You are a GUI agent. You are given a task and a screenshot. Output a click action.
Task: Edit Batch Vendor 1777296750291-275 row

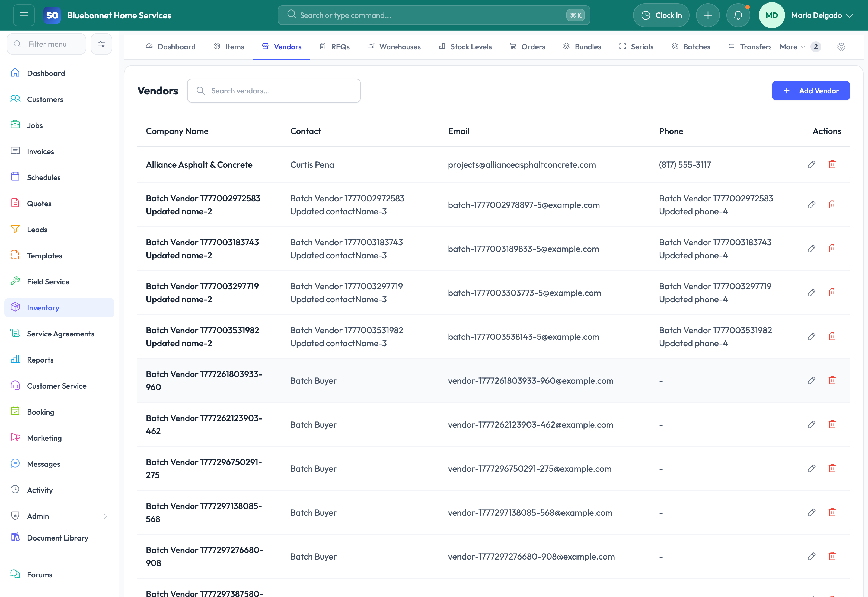[811, 468]
